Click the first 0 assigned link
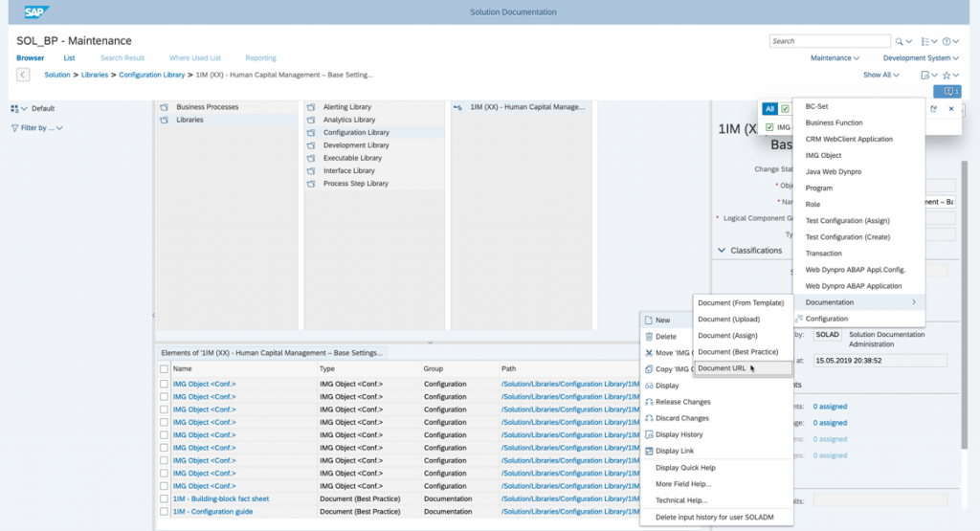 [x=830, y=407]
